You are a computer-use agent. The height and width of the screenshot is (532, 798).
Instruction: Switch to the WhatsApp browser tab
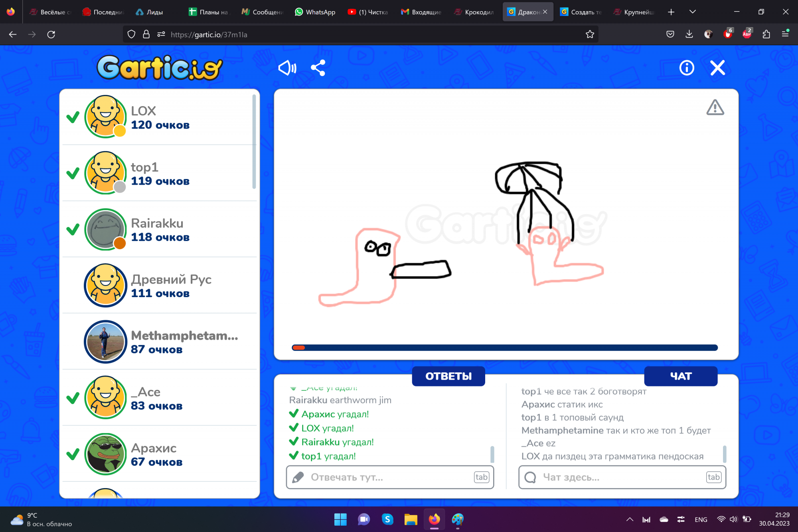click(x=315, y=12)
